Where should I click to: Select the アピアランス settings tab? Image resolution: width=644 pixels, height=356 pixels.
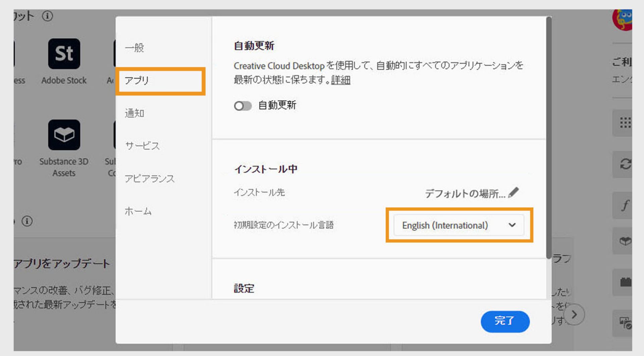pos(150,179)
